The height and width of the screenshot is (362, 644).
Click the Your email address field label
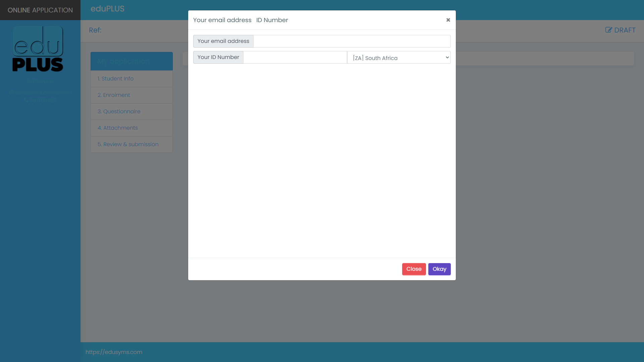click(x=223, y=41)
